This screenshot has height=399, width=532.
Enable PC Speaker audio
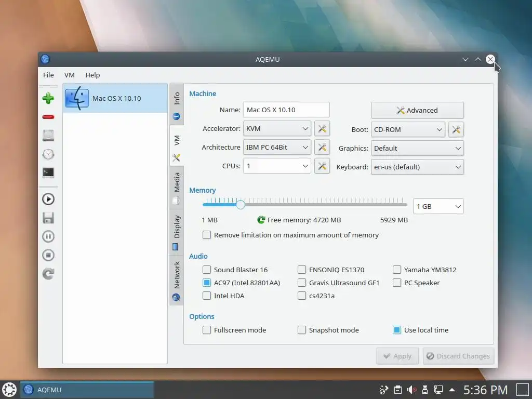pyautogui.click(x=396, y=283)
